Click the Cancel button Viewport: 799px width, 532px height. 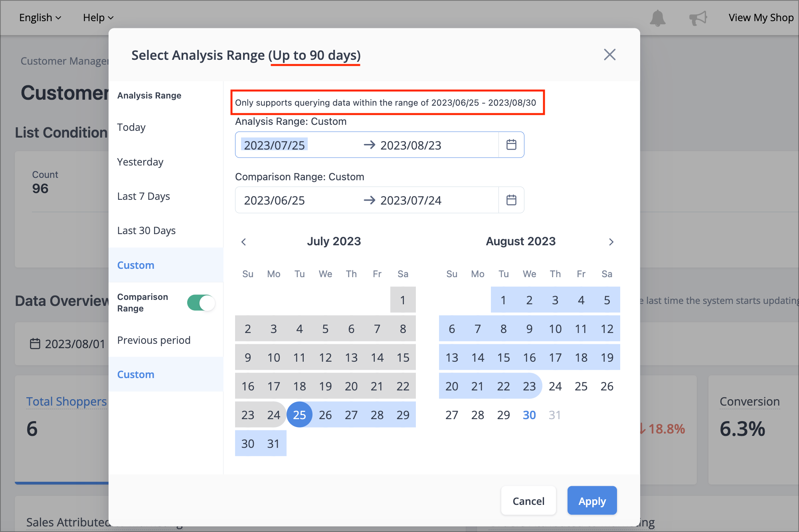coord(528,501)
